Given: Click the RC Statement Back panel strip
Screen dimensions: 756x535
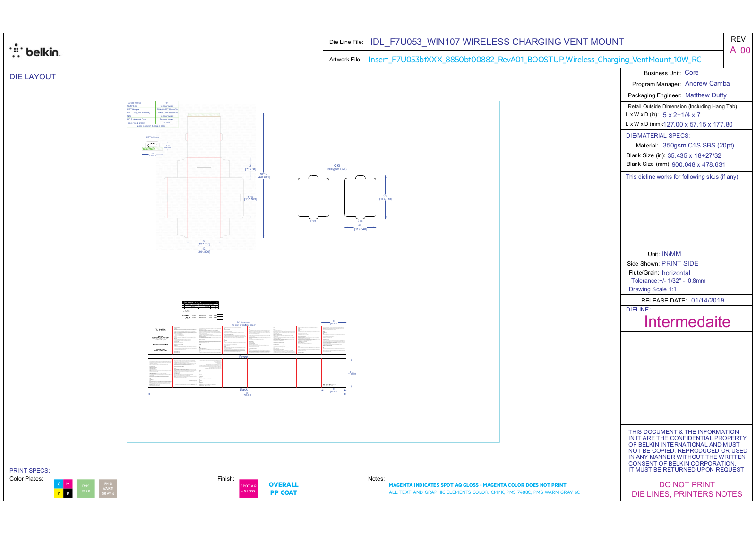Looking at the screenshot, I should [247, 373].
